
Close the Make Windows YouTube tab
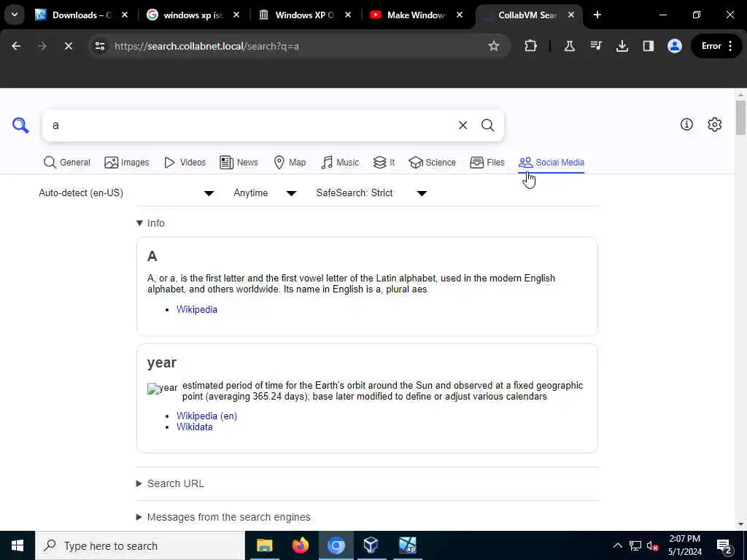coord(460,15)
